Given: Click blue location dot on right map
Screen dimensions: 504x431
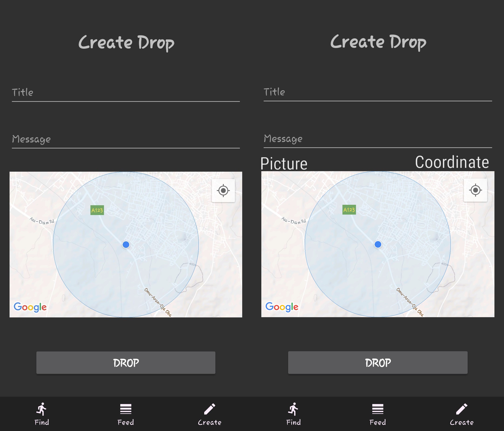Looking at the screenshot, I should pyautogui.click(x=378, y=244).
